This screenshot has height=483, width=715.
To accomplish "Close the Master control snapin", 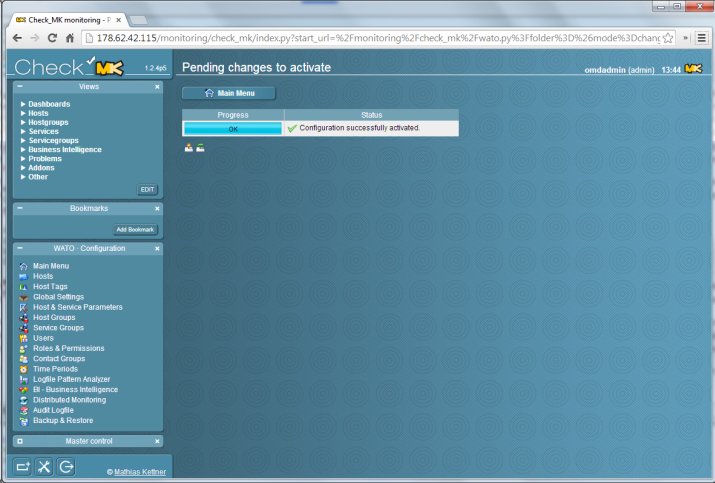I will (157, 441).
